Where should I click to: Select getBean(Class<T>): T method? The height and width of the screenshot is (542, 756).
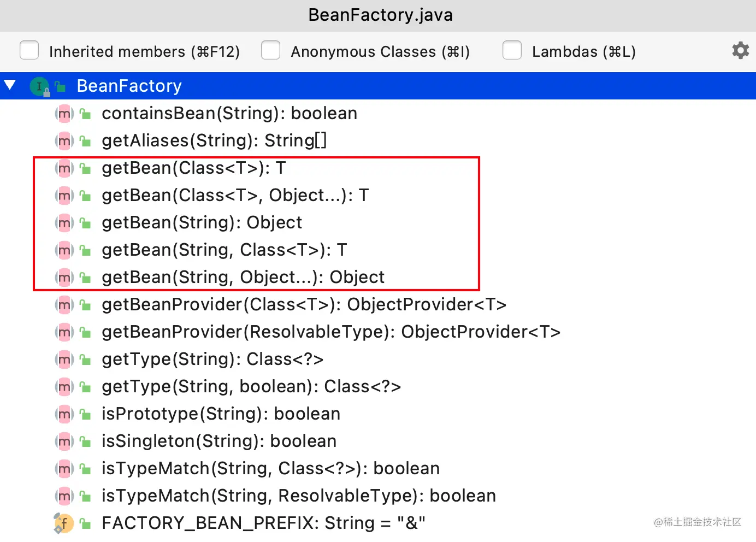point(193,168)
